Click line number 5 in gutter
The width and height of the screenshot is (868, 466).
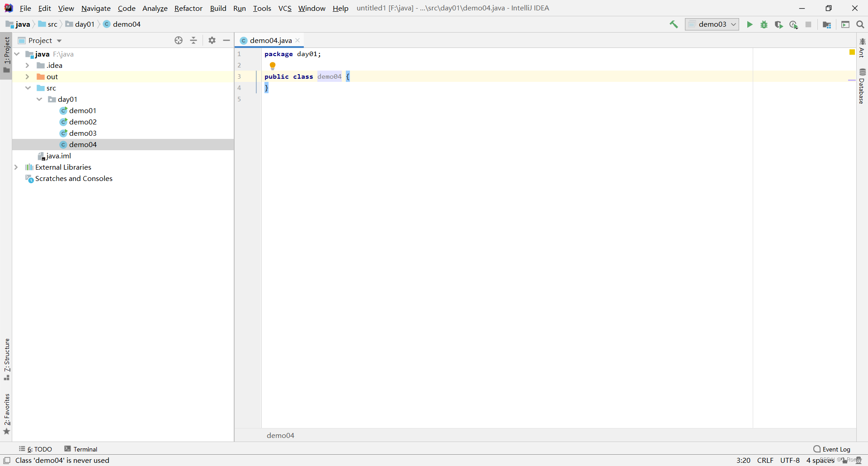(239, 99)
